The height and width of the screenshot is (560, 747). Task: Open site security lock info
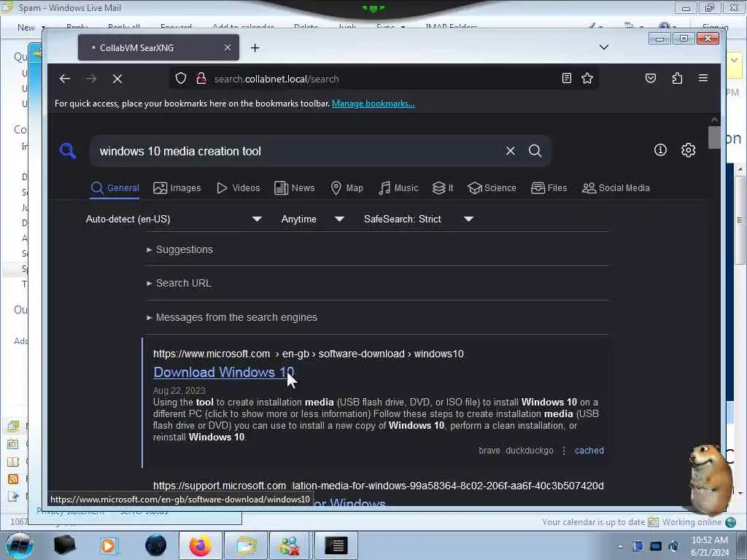(201, 78)
